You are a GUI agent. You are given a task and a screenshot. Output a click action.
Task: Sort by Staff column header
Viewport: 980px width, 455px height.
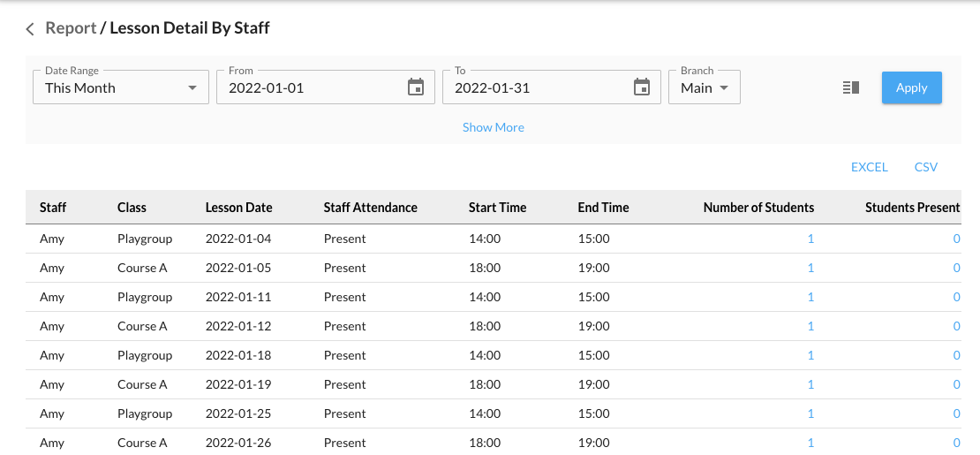53,208
